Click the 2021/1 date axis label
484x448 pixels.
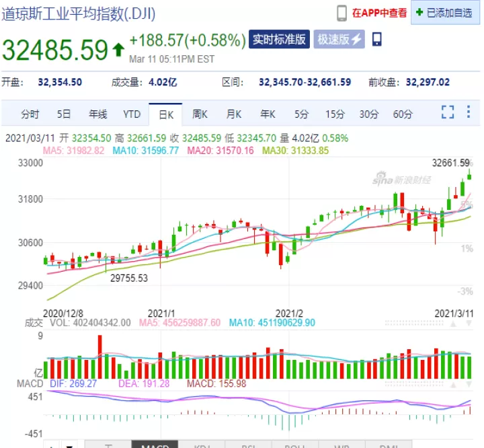161,313
